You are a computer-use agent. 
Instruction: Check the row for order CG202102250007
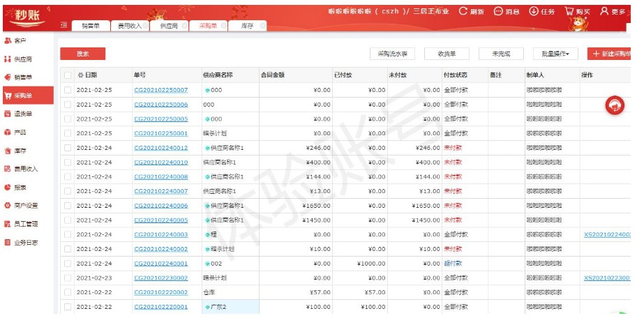[x=68, y=90]
